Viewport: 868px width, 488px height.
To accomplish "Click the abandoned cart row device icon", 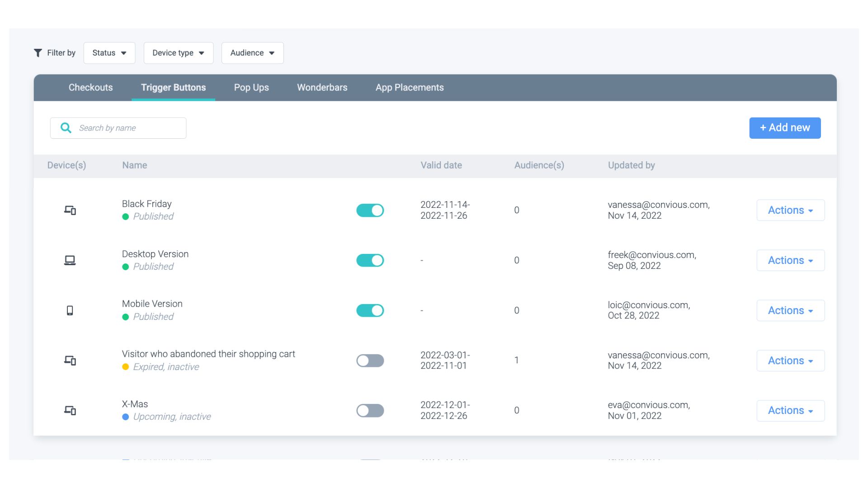I will pyautogui.click(x=70, y=361).
